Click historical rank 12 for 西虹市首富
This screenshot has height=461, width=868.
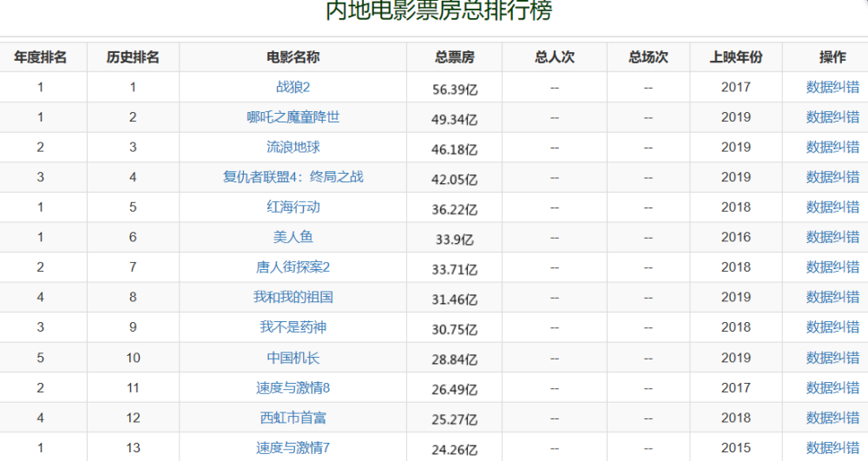[x=133, y=418]
